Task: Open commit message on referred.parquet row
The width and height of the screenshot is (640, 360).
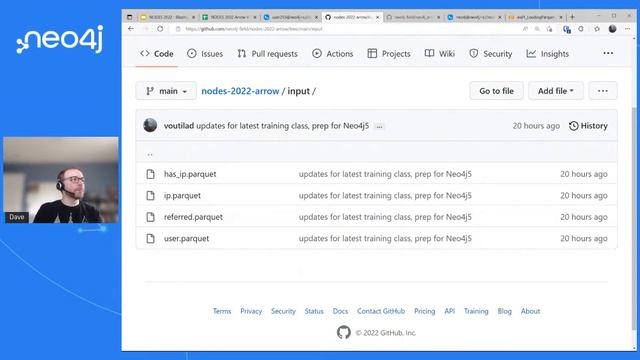Action: tap(385, 217)
